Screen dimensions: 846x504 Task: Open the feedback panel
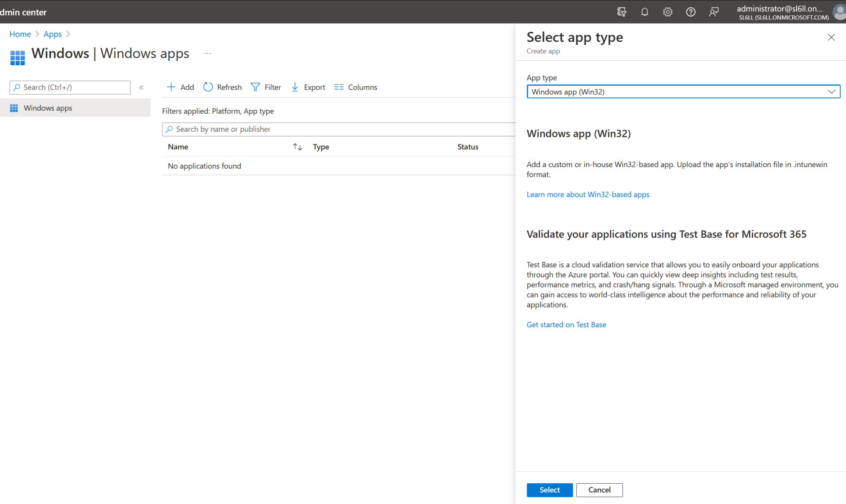(714, 12)
